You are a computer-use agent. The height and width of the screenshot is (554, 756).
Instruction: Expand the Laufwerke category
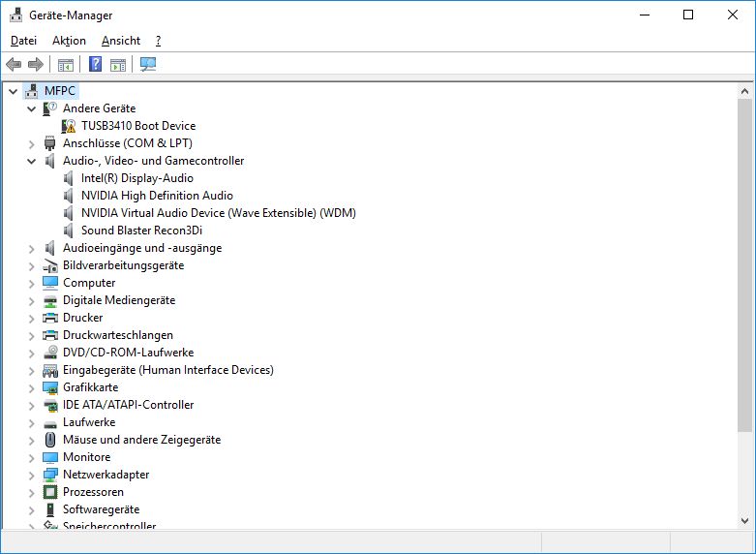[31, 422]
